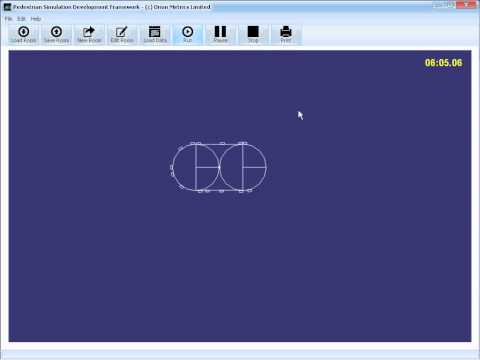Open the Edit Room tool

[x=122, y=34]
